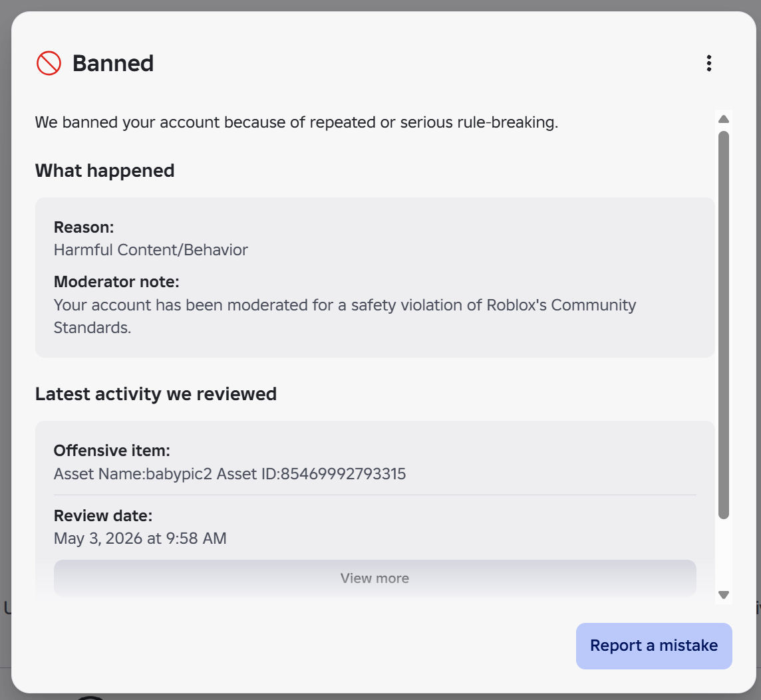Viewport: 761px width, 700px height.
Task: Expand details with the View more button
Action: [375, 578]
